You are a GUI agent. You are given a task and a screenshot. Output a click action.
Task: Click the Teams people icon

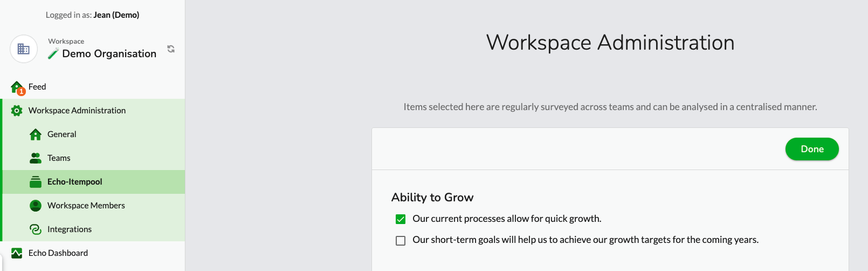36,158
